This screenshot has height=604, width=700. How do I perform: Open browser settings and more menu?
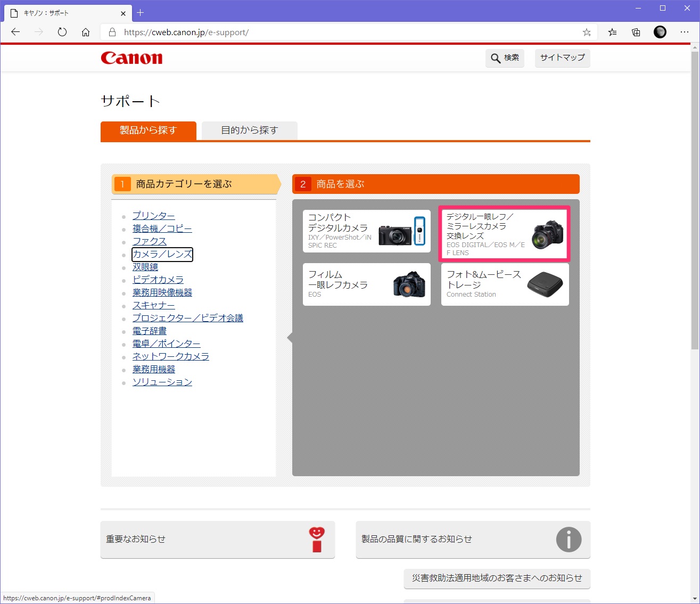685,32
